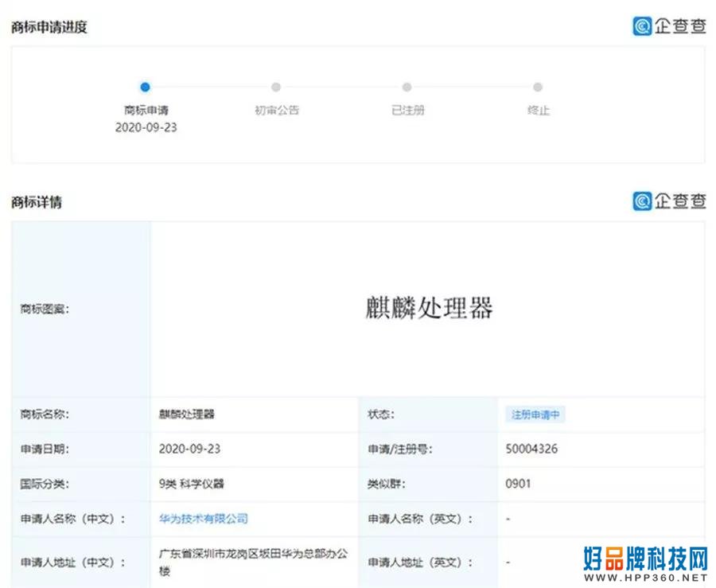Screen dimensions: 716x588
Task: Select the trademark name value 麒麟处理器 in the 商标名称 row
Action: point(187,414)
